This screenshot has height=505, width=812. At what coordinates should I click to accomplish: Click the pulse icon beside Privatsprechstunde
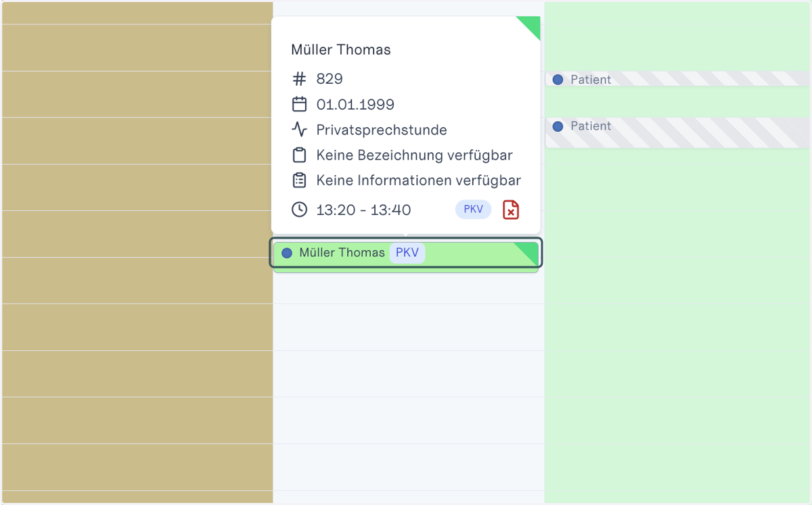pyautogui.click(x=299, y=130)
